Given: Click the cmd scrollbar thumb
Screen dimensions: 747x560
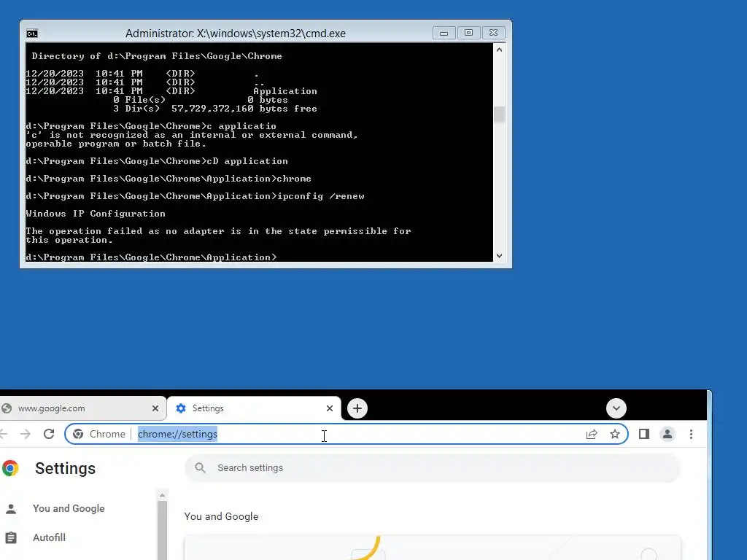Looking at the screenshot, I should (x=499, y=114).
